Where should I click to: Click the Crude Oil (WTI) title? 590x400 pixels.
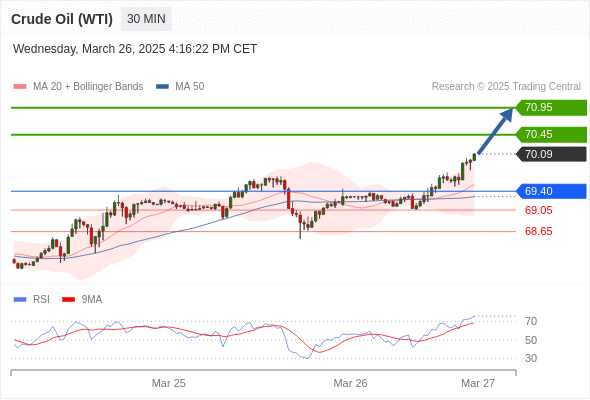point(62,19)
